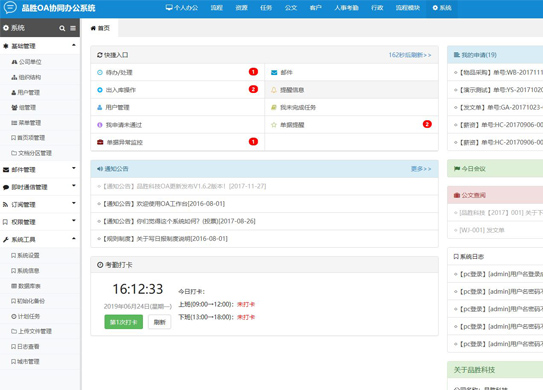Click the search magnifier icon in sidebar header
Screen dimensions: 543x390
pyautogui.click(x=62, y=28)
